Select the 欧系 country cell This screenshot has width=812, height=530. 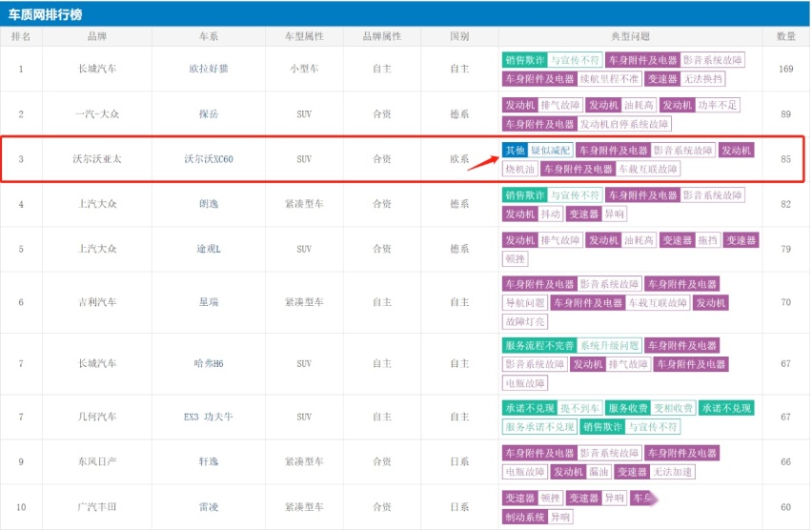pos(459,159)
